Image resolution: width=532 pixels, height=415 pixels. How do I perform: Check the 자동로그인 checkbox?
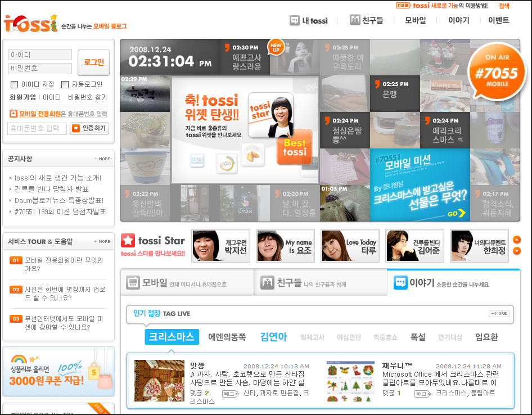[65, 84]
